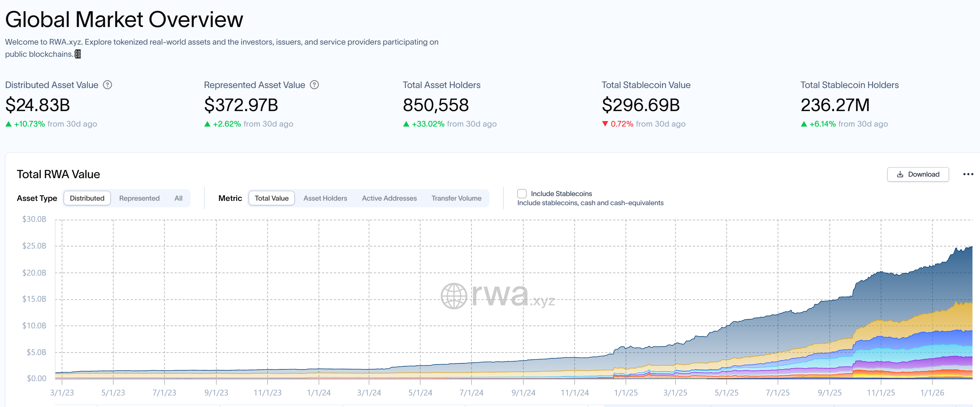Switch to the Transfer Volume metric tab
This screenshot has width=980, height=407.
[x=456, y=198]
